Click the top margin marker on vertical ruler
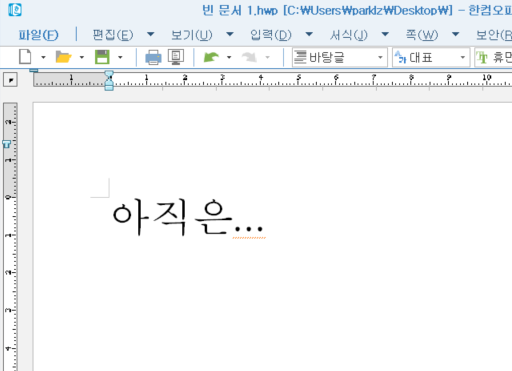Screen dimensions: 512x371 click(7, 144)
